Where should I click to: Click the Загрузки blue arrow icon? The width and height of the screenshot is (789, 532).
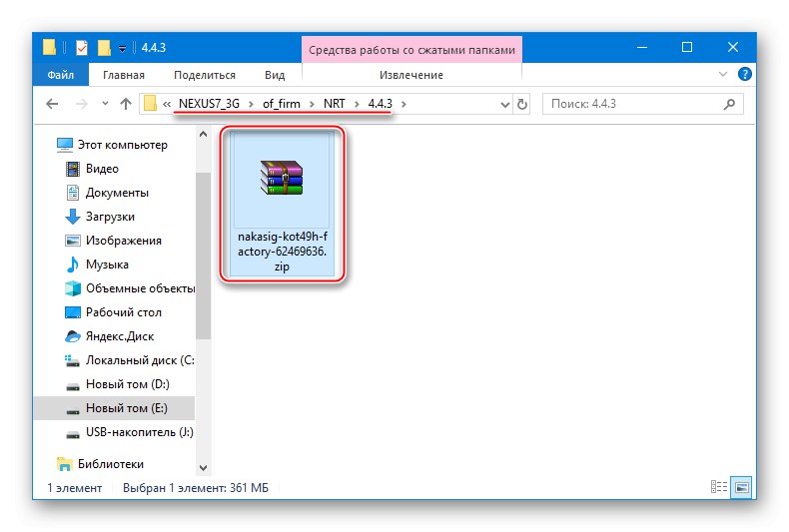tap(73, 217)
